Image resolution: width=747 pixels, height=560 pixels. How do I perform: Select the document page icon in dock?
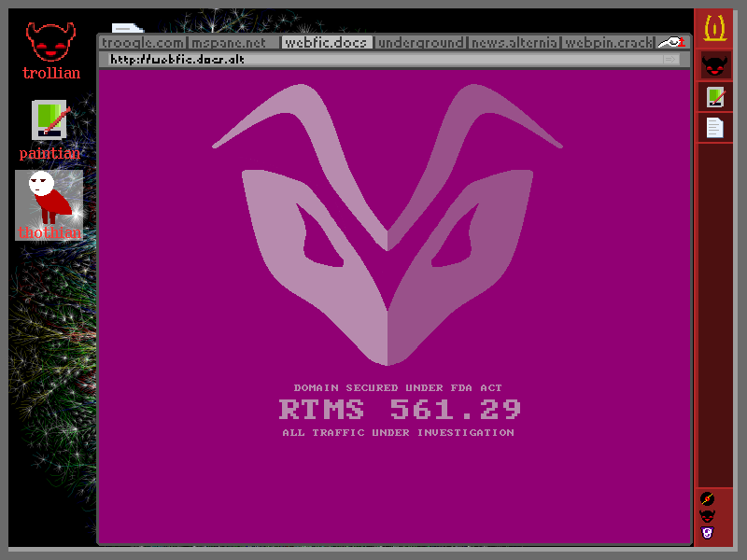[x=714, y=128]
